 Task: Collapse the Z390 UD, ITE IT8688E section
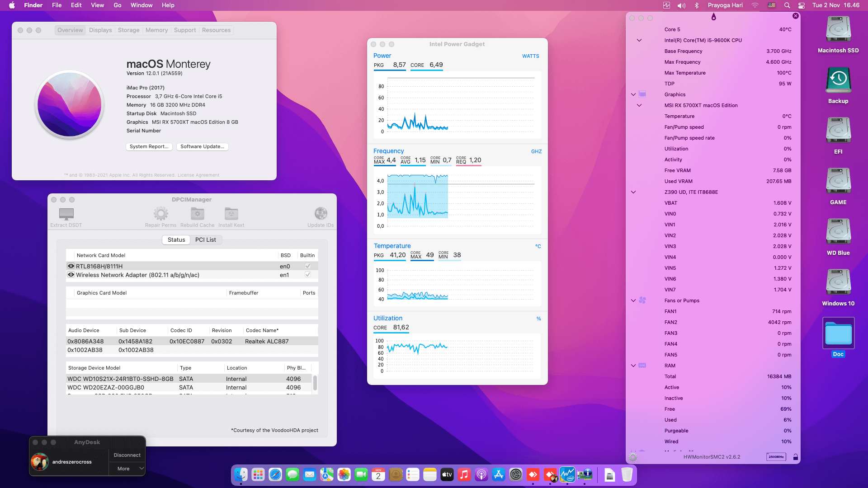[633, 192]
